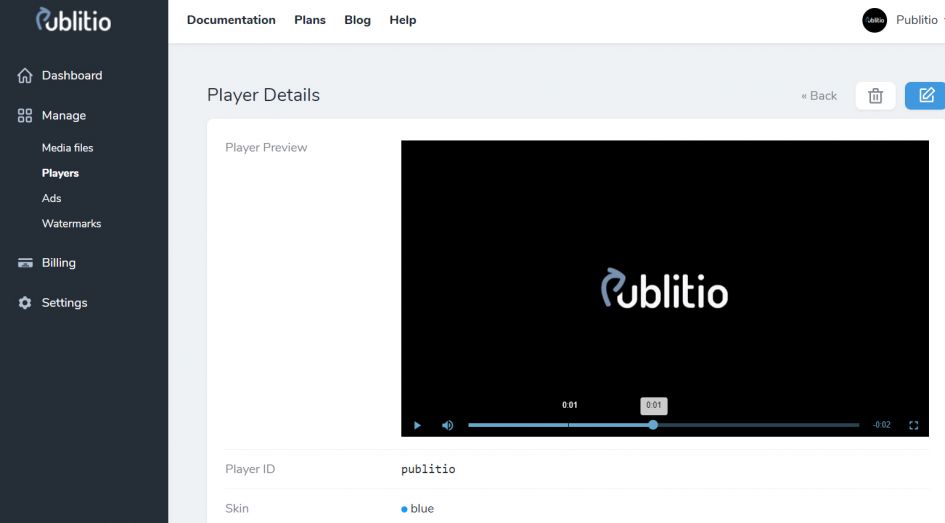Click the Manage grid icon
The height and width of the screenshot is (523, 945).
(25, 115)
